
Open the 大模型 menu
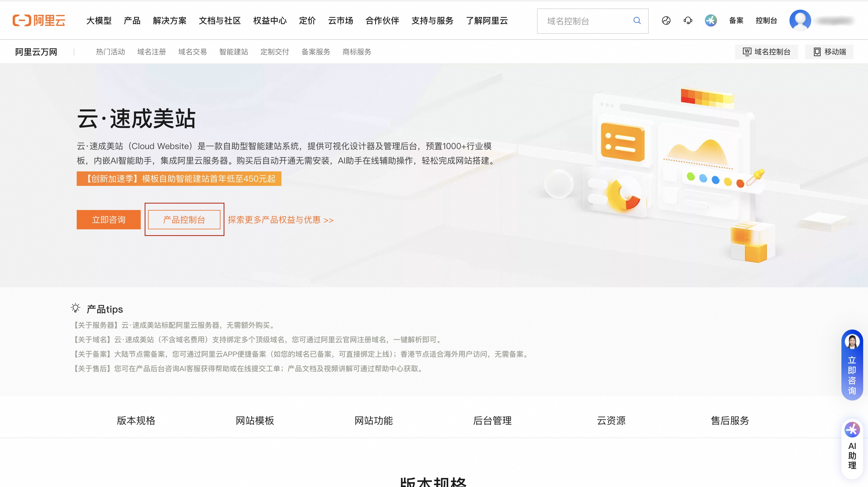click(x=99, y=21)
